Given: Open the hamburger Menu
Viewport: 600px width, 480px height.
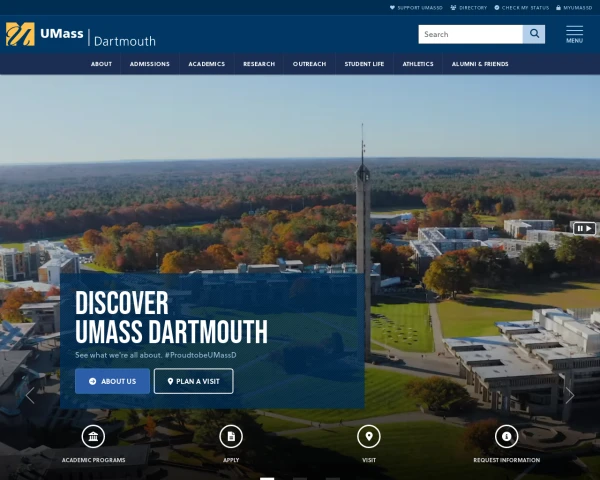Looking at the screenshot, I should pyautogui.click(x=574, y=34).
